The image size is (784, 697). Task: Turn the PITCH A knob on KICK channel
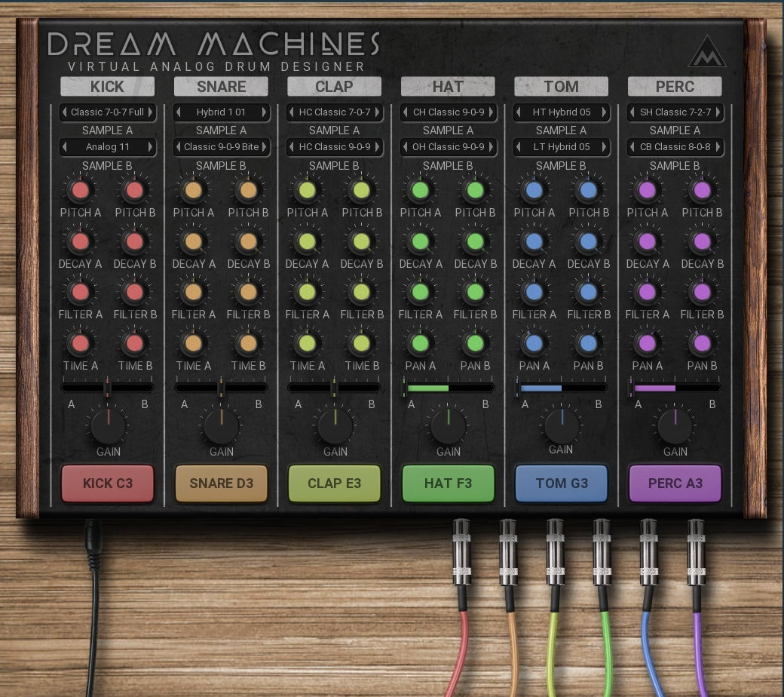(80, 191)
